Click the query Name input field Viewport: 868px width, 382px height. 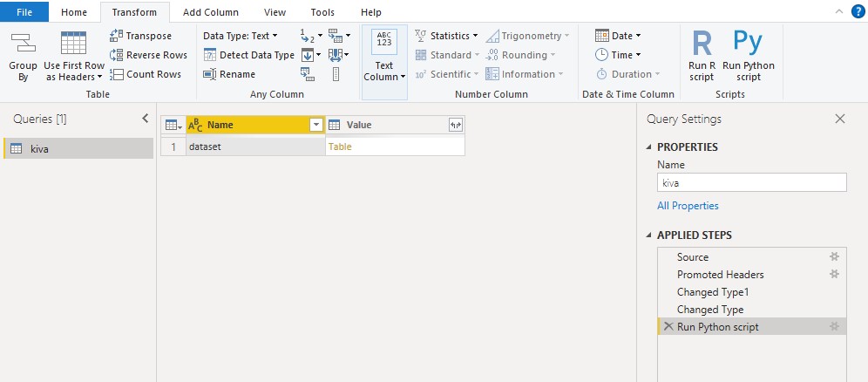point(752,182)
